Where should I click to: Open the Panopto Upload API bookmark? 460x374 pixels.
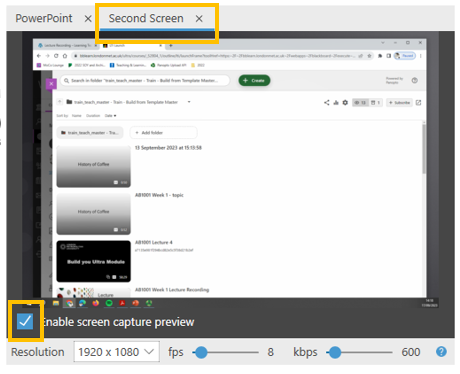[x=168, y=65]
